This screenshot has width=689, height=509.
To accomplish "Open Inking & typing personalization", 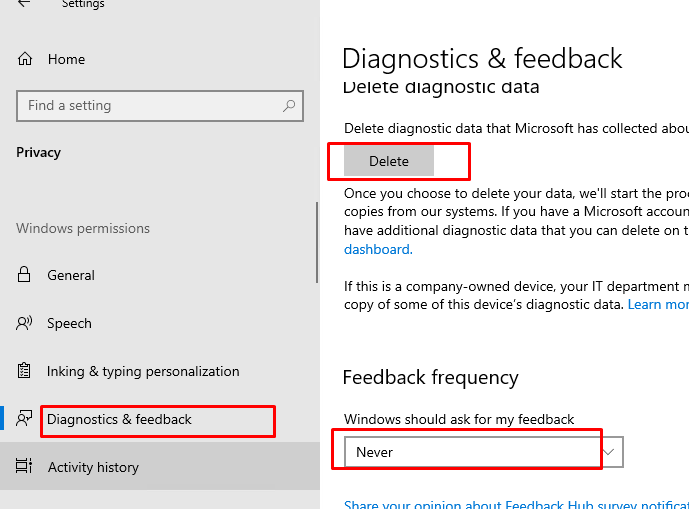I will coord(143,371).
